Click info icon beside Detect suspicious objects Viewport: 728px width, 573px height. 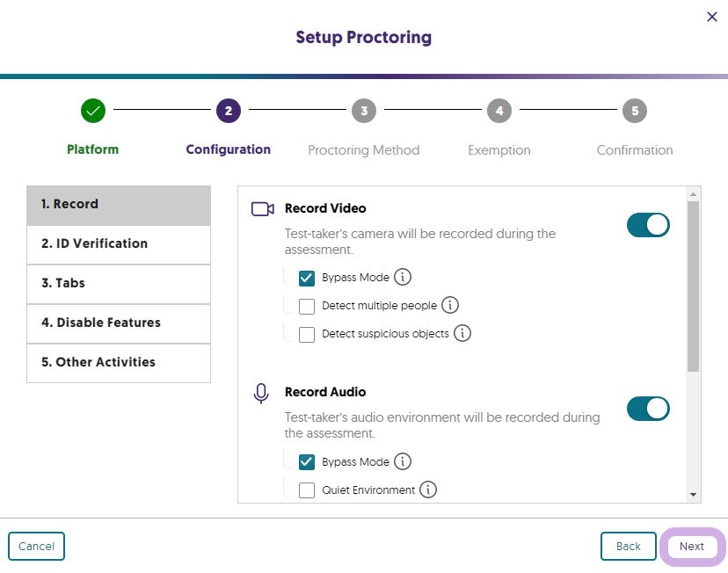pos(462,334)
